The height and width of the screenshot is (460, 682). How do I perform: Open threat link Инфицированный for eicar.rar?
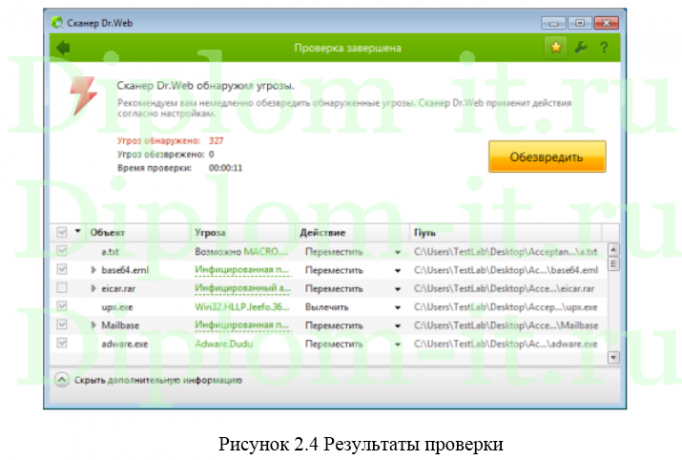[x=243, y=288]
